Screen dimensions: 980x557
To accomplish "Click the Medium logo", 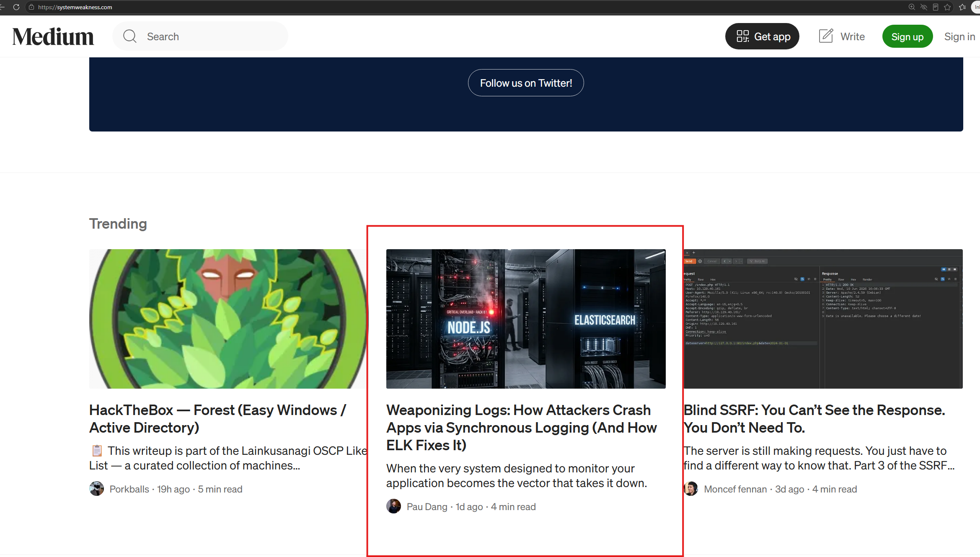I will pyautogui.click(x=53, y=36).
